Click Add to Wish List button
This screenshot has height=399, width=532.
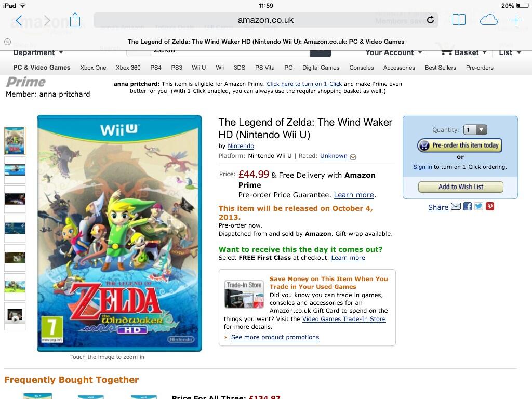coord(460,187)
